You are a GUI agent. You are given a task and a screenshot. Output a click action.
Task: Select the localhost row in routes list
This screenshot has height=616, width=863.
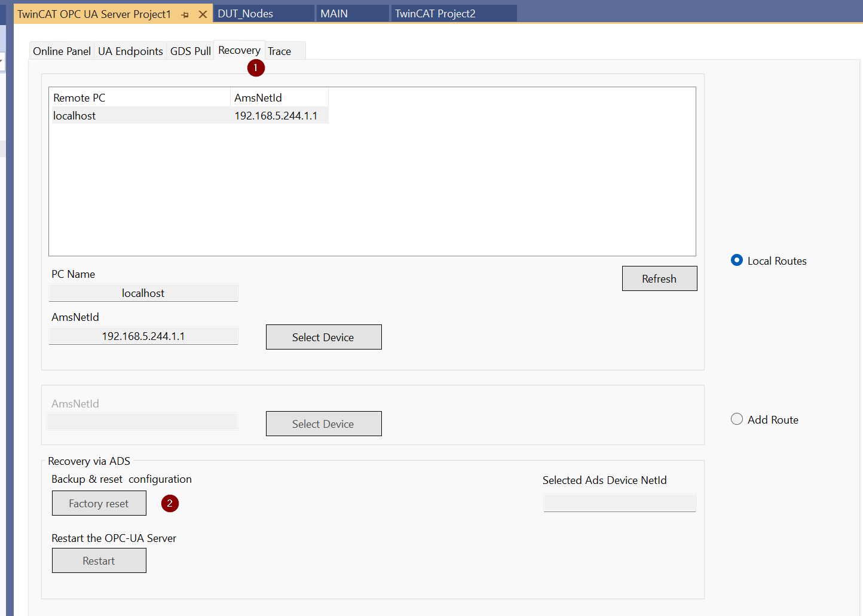click(189, 115)
